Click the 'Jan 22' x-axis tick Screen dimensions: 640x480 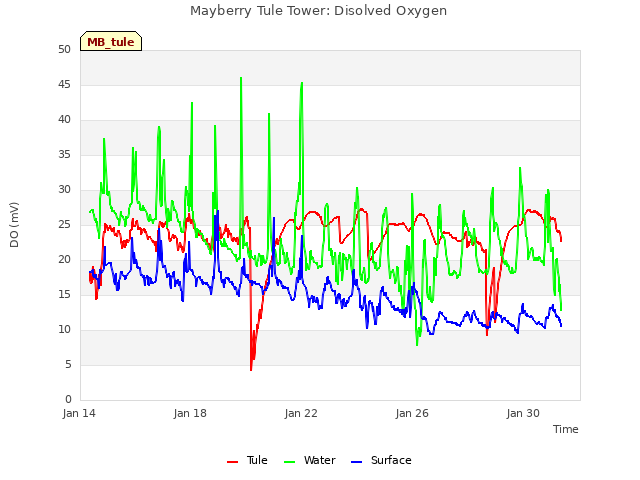301,413
